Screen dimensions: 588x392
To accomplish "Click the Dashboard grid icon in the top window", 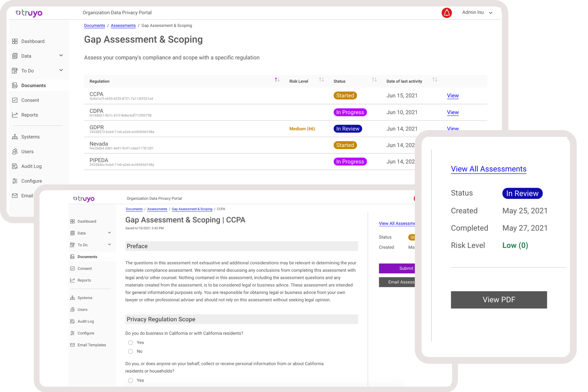I will [x=15, y=41].
